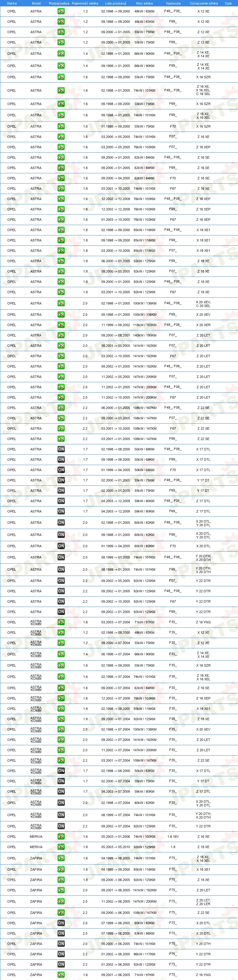Click the Lata produkcji column header
The width and height of the screenshot is (238, 980).
point(116,3)
